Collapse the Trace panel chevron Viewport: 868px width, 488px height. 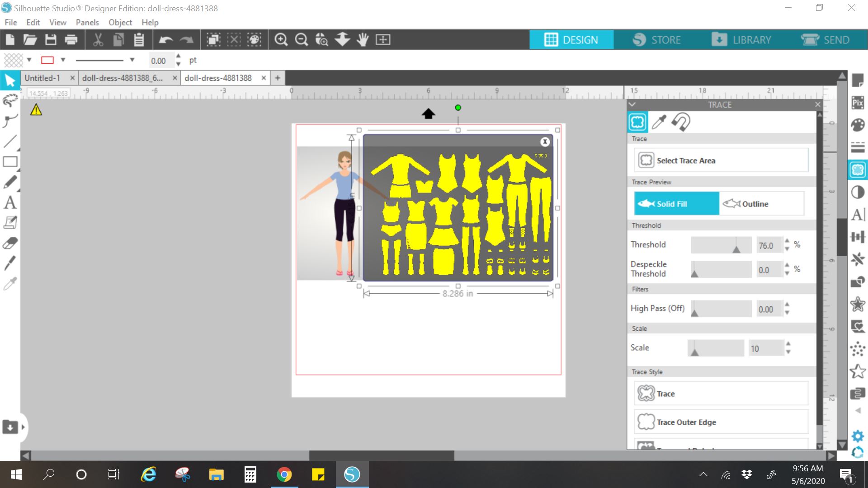click(x=632, y=104)
